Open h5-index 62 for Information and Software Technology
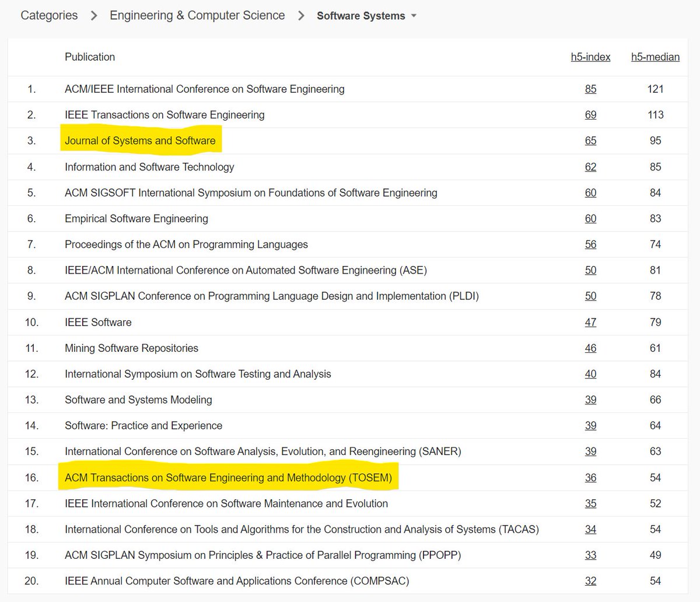The width and height of the screenshot is (700, 602). (x=590, y=167)
